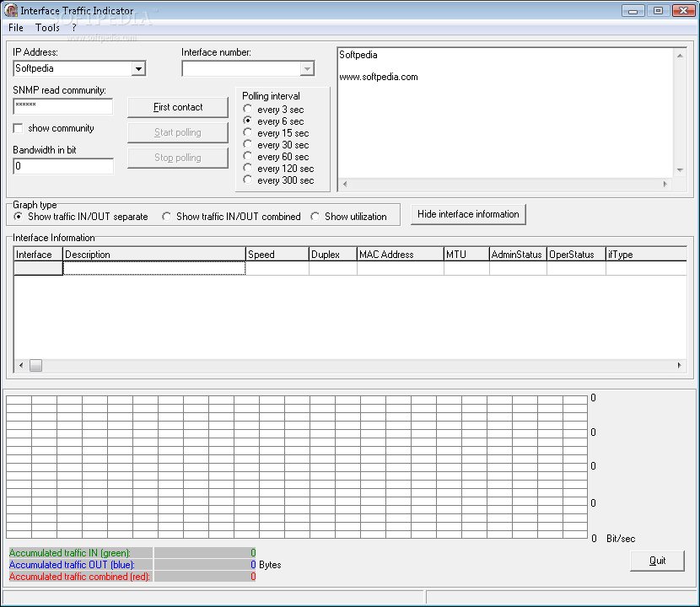Expand the Interface number dropdown

(307, 69)
